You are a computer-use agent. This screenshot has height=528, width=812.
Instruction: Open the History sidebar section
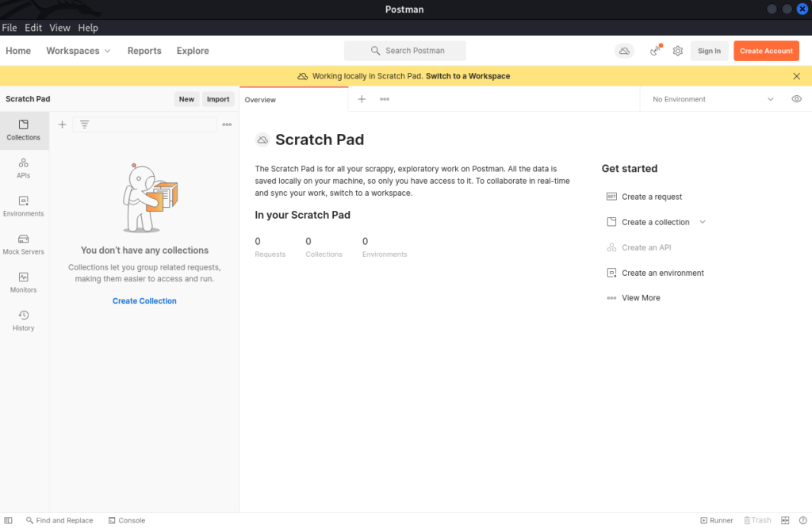coord(24,320)
